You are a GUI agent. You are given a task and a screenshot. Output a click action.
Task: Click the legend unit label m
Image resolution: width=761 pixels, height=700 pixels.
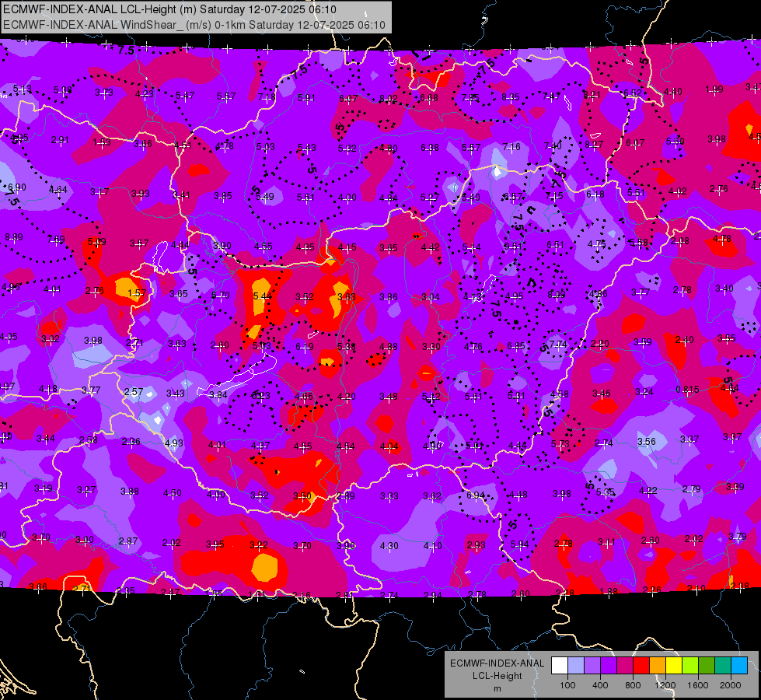pos(497,688)
